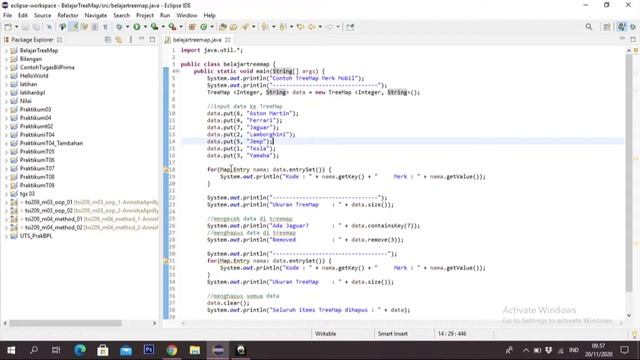The width and height of the screenshot is (640, 360).
Task: Launch Coverage run icon
Action: point(154,27)
